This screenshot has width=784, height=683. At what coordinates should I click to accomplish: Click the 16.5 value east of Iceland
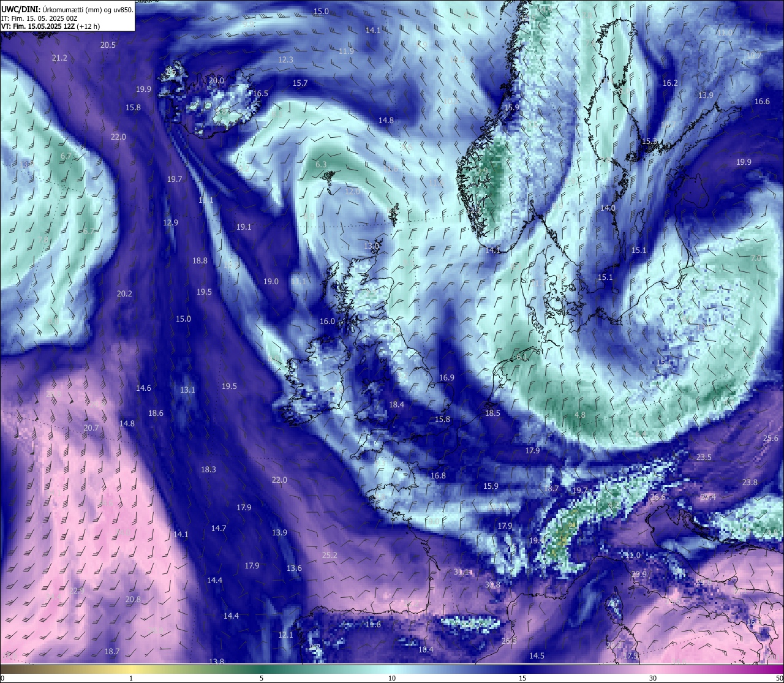[261, 93]
